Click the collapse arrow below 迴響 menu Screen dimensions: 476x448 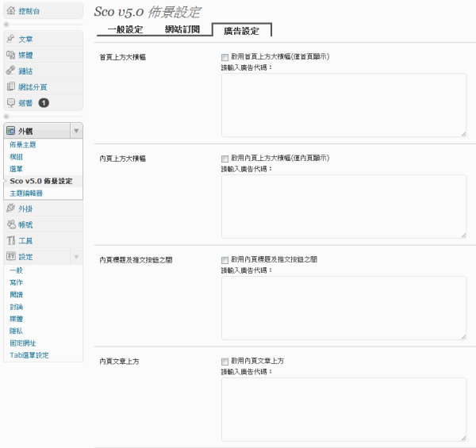pyautogui.click(x=6, y=117)
